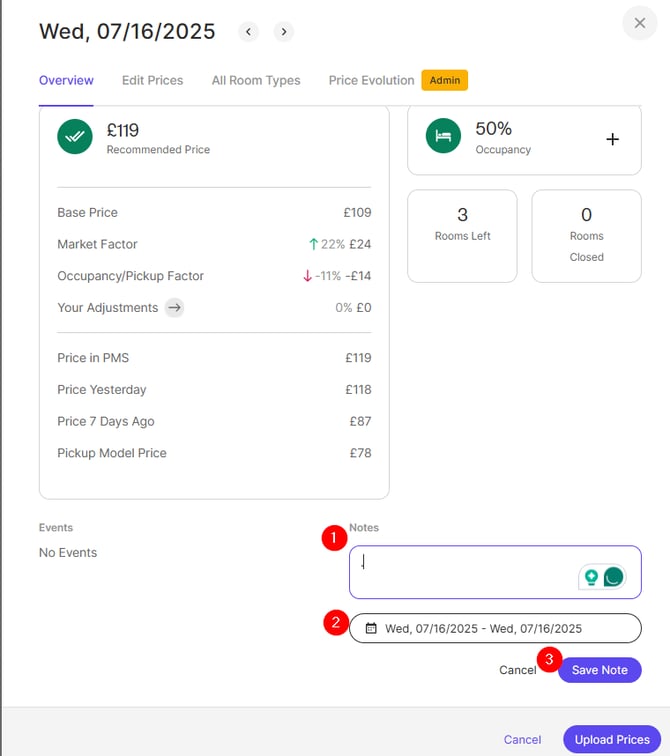
Task: Click the green bed Occupancy icon
Action: coord(444,137)
